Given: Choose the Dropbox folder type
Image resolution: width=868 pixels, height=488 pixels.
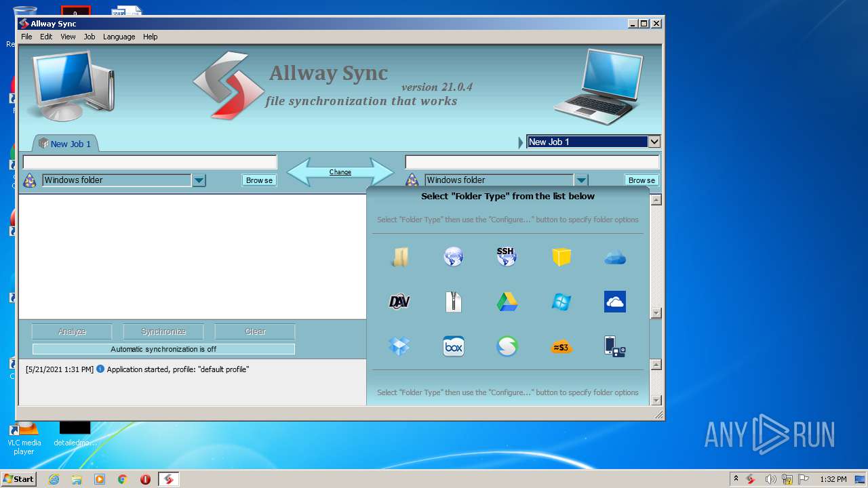Looking at the screenshot, I should point(399,346).
